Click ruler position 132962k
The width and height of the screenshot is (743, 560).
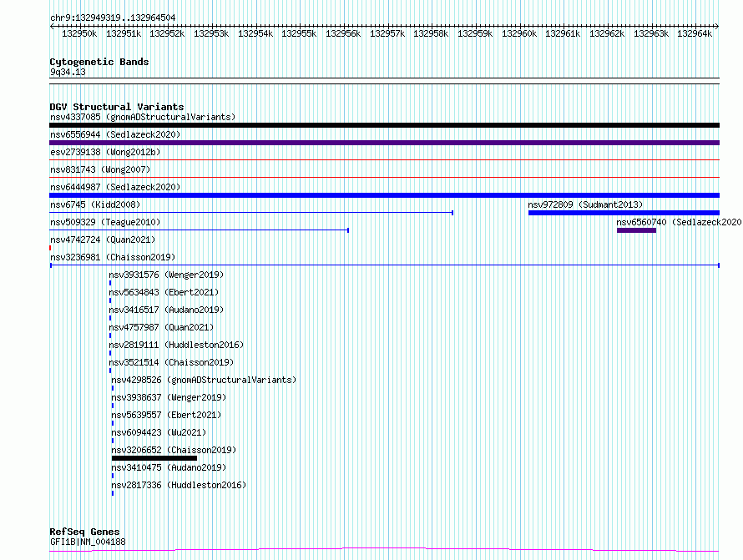point(607,33)
